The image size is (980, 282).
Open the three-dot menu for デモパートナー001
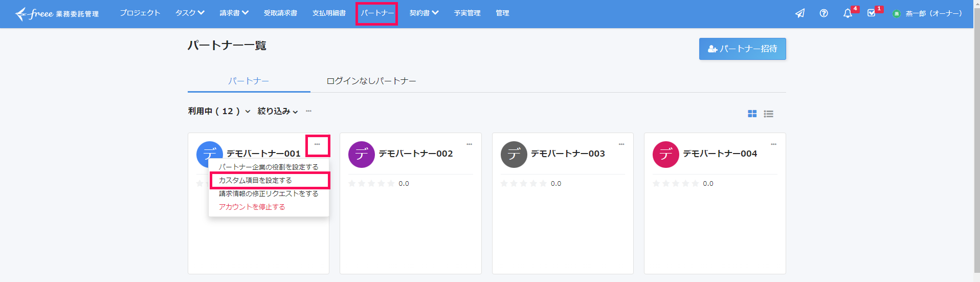(x=317, y=145)
